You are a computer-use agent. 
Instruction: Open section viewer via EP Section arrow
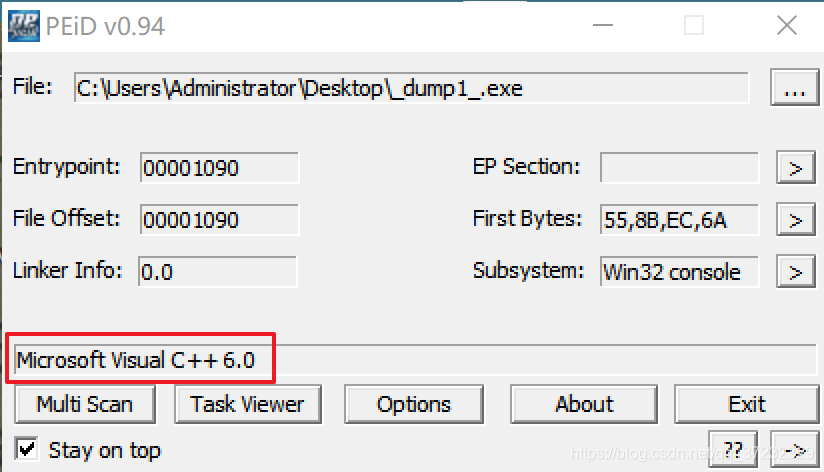point(796,168)
